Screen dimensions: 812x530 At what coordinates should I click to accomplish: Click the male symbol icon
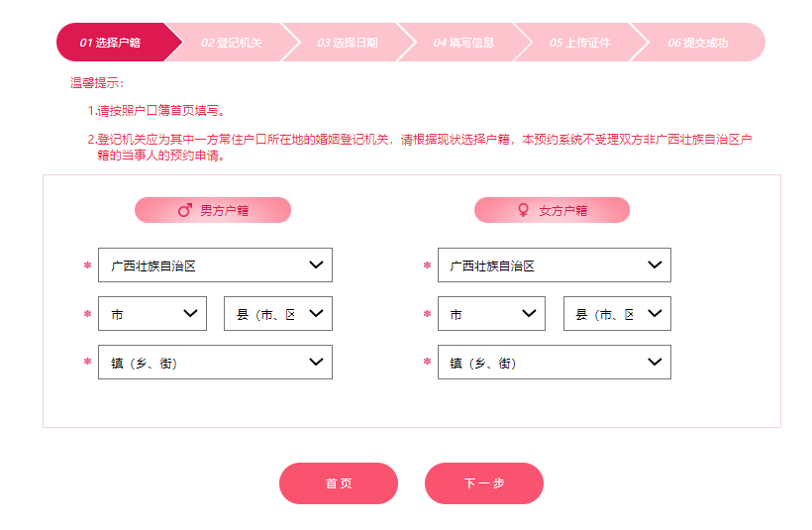pyautogui.click(x=185, y=210)
